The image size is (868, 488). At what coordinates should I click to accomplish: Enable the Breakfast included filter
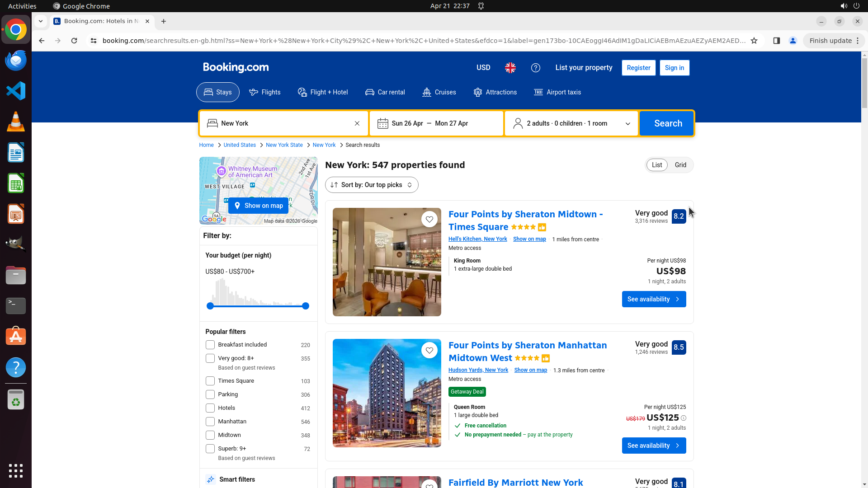pos(210,345)
